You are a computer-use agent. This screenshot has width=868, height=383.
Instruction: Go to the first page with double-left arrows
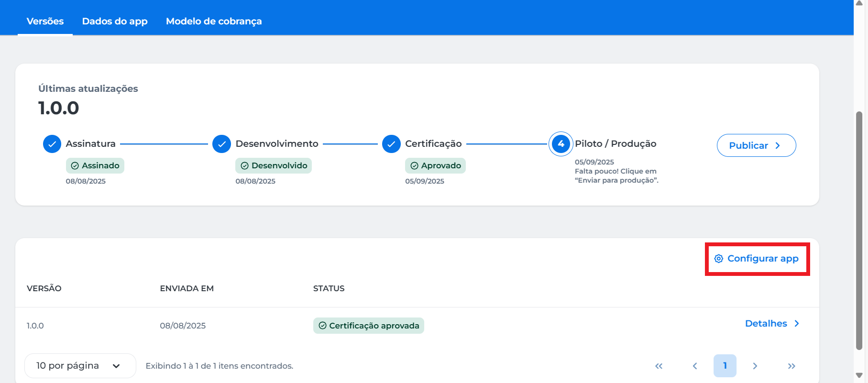pyautogui.click(x=659, y=366)
